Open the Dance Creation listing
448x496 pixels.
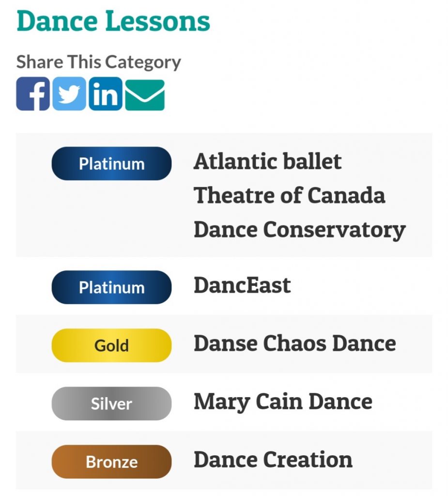[273, 460]
